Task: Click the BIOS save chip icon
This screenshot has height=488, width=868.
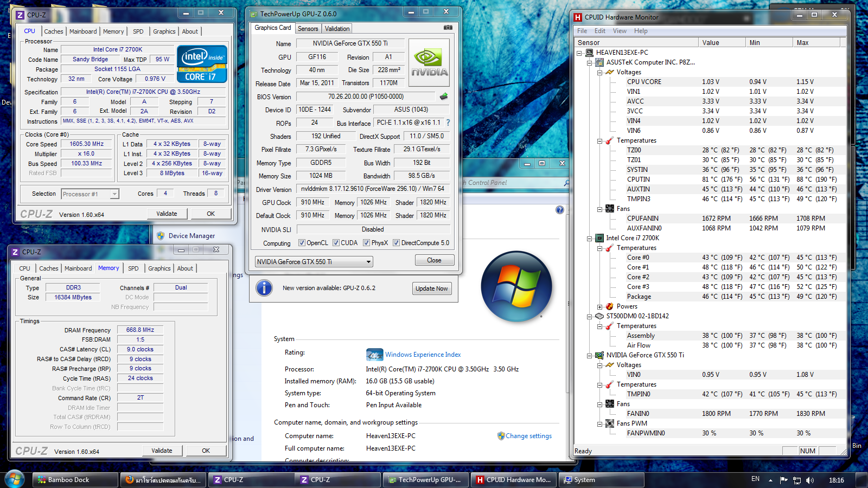Action: [444, 97]
